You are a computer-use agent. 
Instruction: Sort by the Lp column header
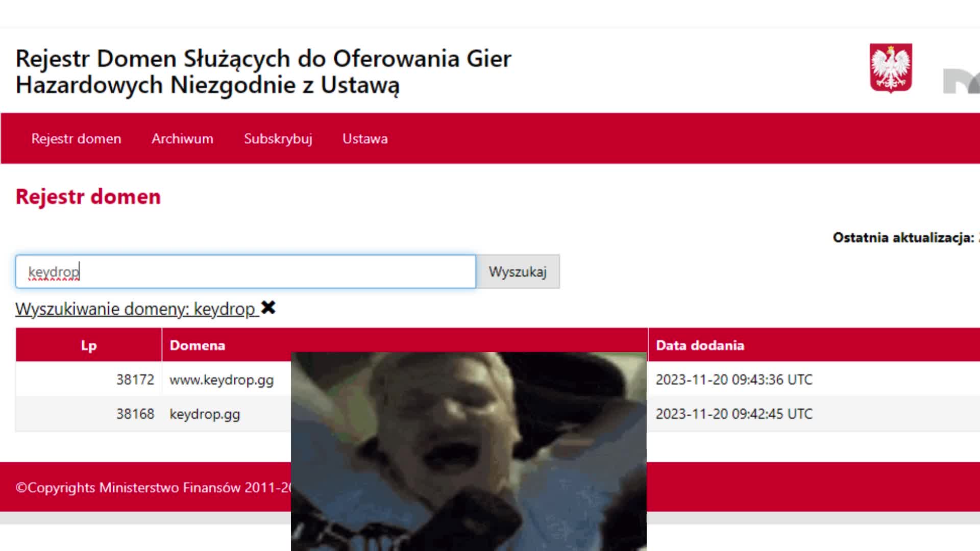click(89, 345)
